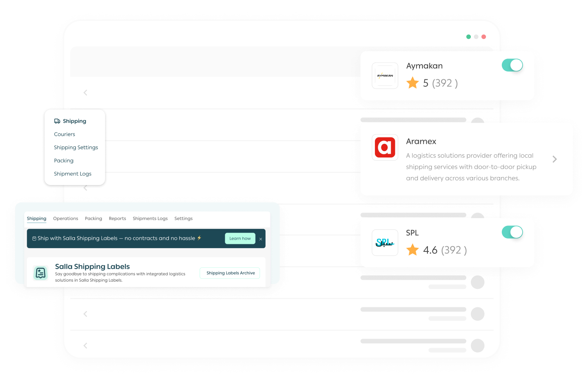Select Shipping Settings in the sidebar menu
Viewport: 588px width, 378px height.
coord(76,148)
